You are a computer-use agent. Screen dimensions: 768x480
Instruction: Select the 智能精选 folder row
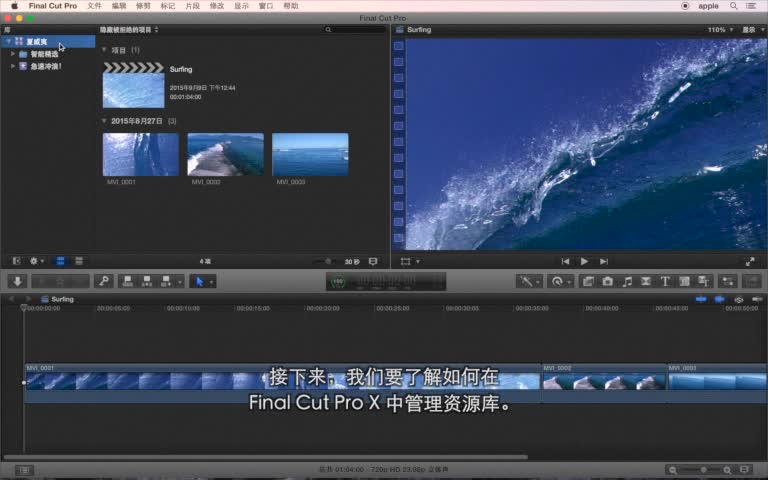(48, 54)
